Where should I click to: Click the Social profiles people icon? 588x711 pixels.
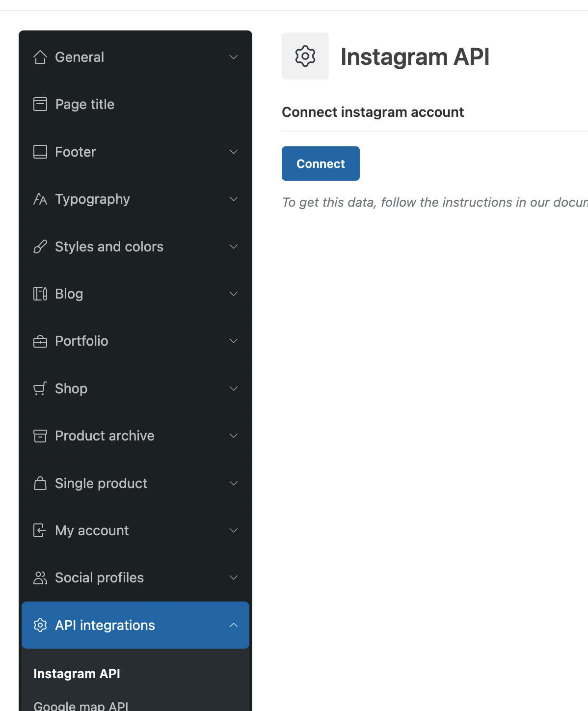[x=40, y=578]
